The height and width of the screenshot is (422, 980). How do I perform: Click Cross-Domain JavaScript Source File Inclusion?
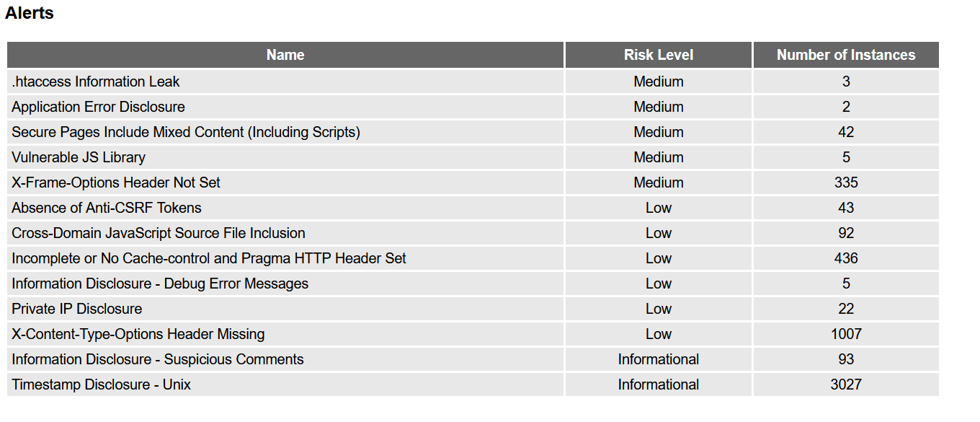[x=159, y=233]
